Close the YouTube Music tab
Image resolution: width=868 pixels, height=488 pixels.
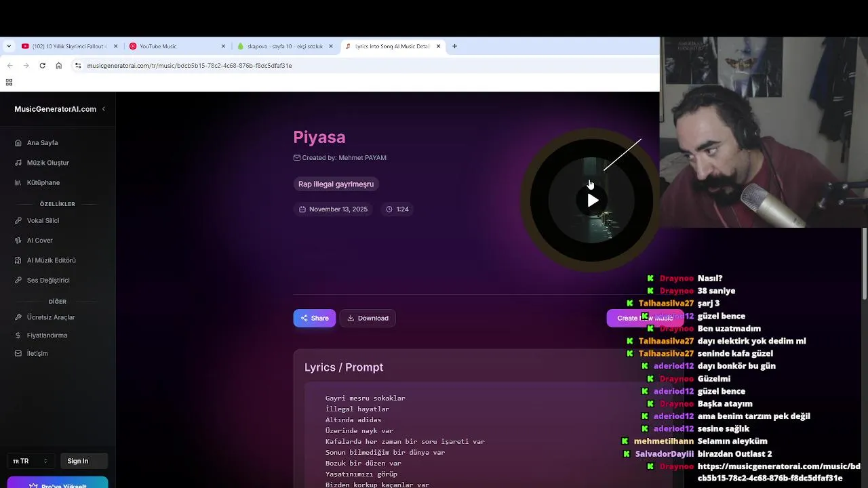click(x=223, y=46)
